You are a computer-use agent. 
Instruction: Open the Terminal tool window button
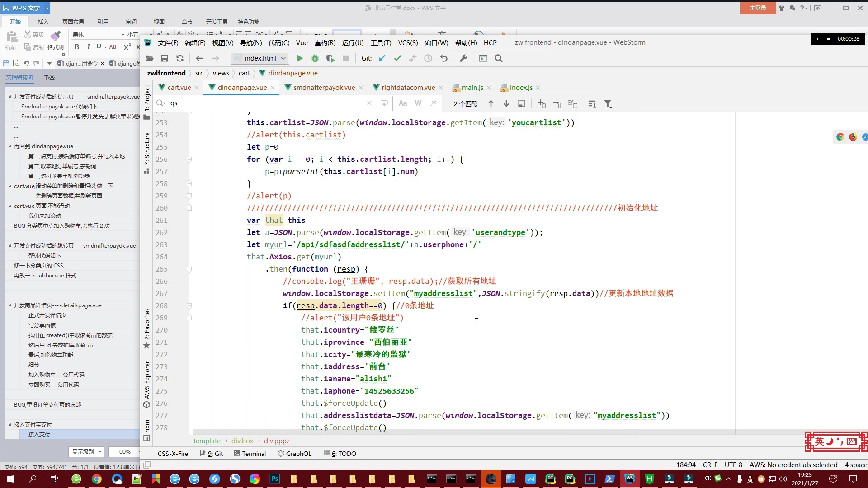tap(250, 454)
